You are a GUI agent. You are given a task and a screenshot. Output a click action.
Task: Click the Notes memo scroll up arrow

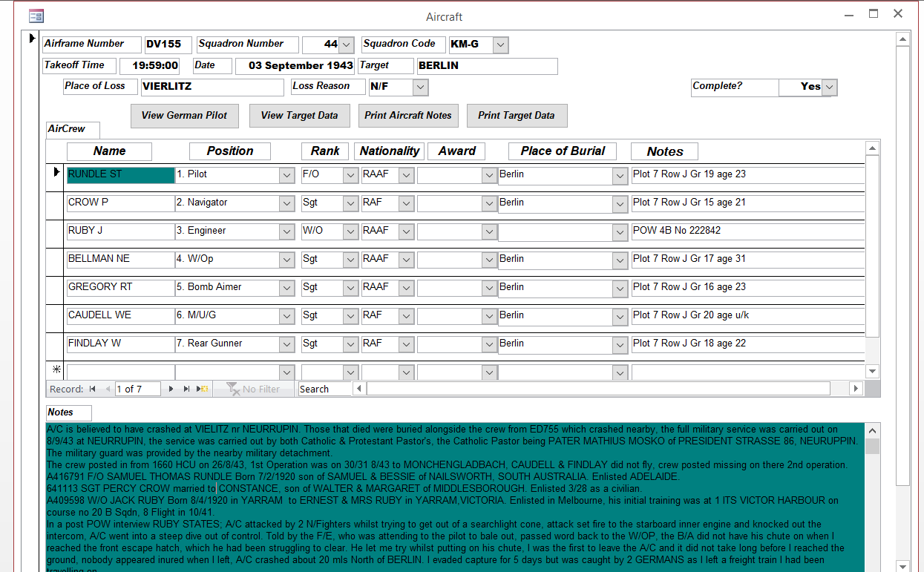[873, 430]
